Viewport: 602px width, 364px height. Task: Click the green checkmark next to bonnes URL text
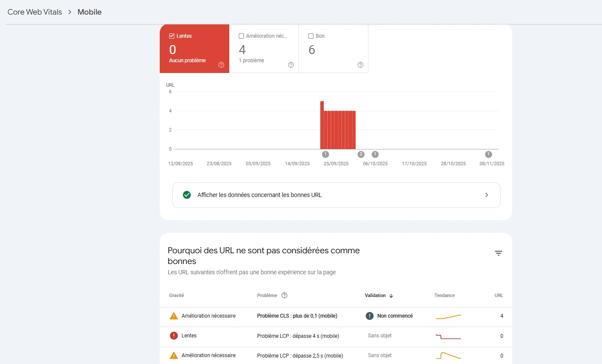pos(186,194)
